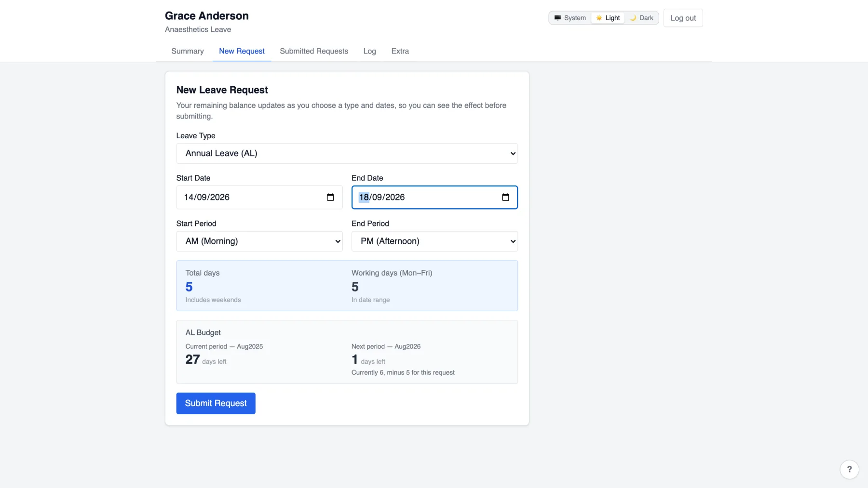Image resolution: width=868 pixels, height=488 pixels.
Task: Open the Extra tab
Action: coord(400,51)
